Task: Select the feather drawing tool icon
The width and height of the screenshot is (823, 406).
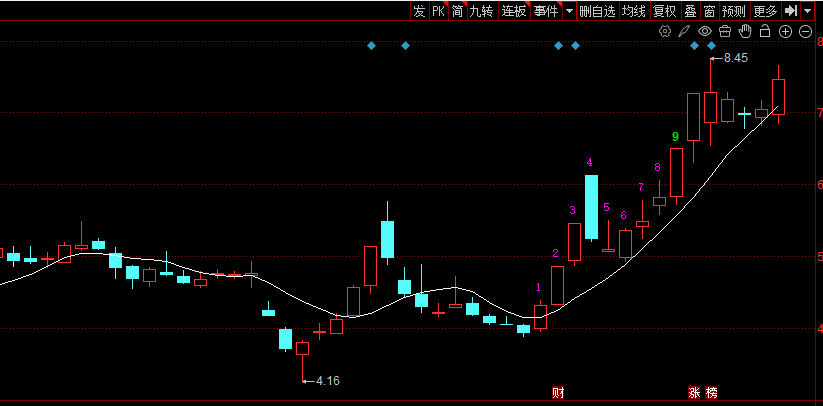Action: click(684, 31)
